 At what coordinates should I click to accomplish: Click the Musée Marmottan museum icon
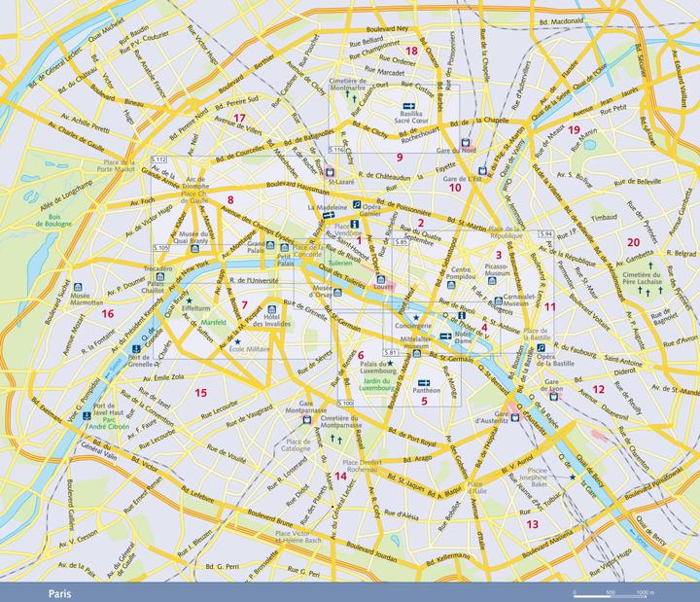78,287
